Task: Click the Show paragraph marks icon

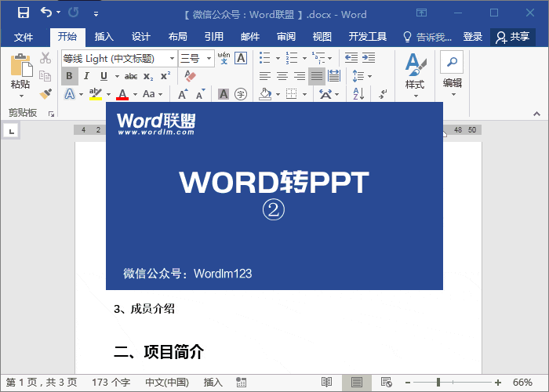Action: click(383, 94)
